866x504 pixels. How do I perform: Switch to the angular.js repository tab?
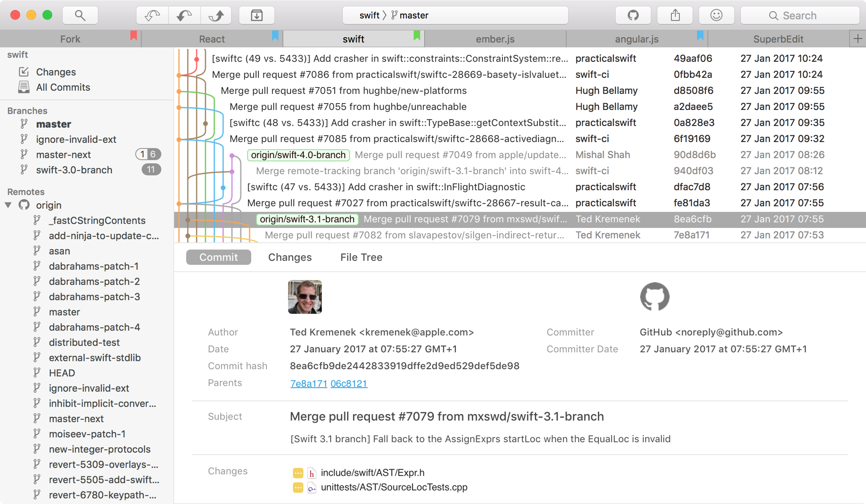point(637,39)
